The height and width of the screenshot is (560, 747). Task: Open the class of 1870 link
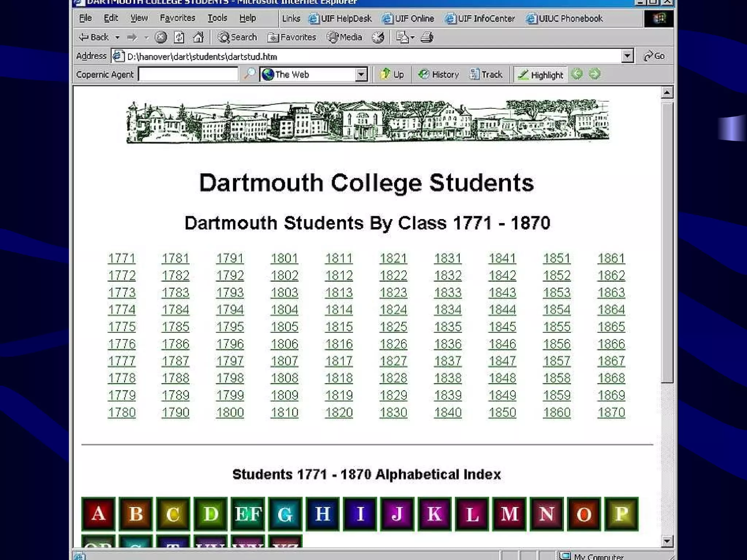point(611,412)
